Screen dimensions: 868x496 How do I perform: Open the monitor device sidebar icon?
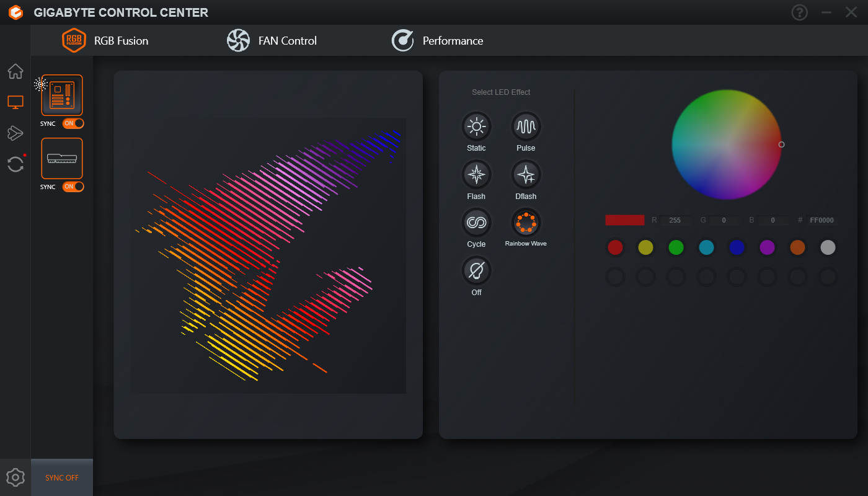click(15, 102)
